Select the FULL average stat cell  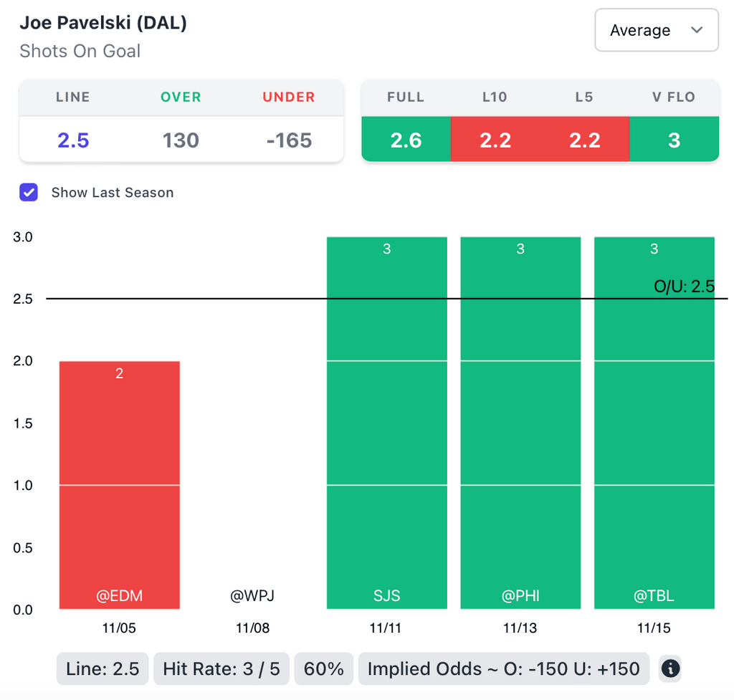[406, 140]
